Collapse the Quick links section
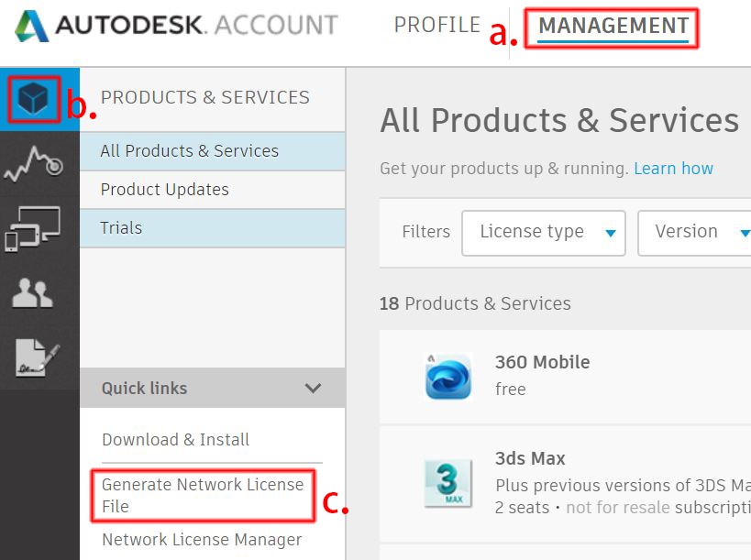The image size is (751, 560). click(x=313, y=389)
